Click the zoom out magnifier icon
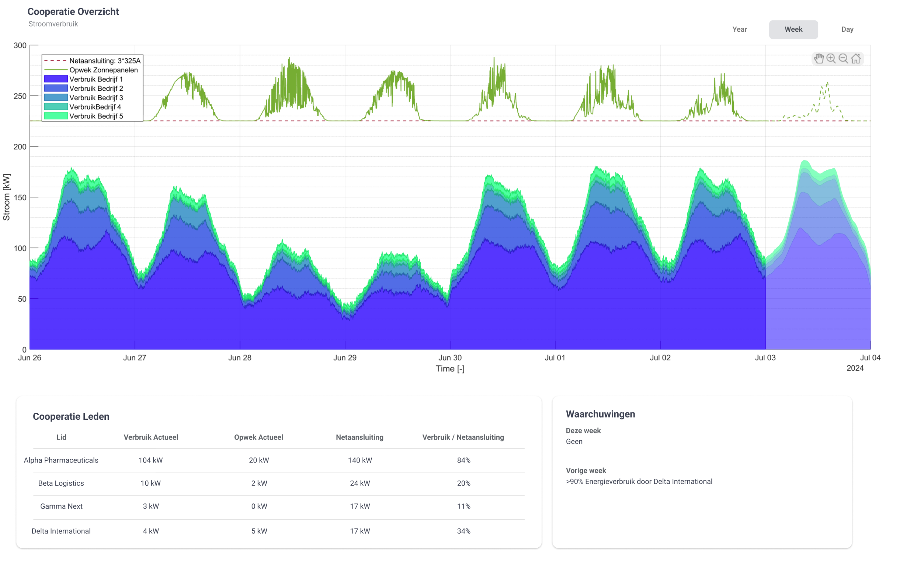This screenshot has height=582, width=924. (x=843, y=59)
